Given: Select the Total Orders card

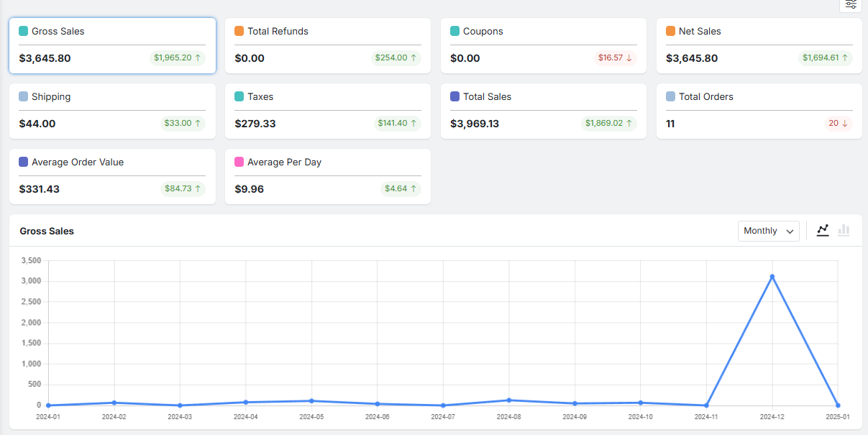Looking at the screenshot, I should [759, 111].
